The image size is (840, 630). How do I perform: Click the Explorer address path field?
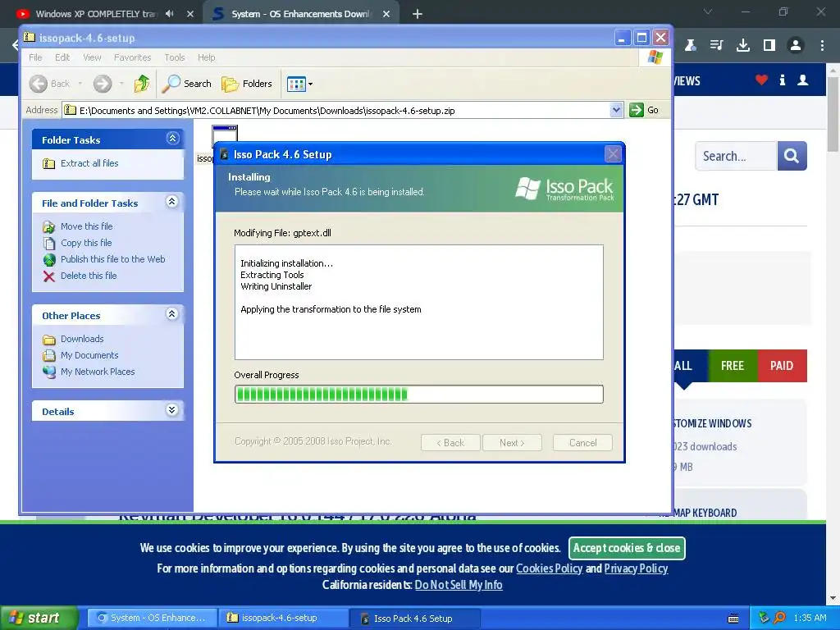pos(343,111)
